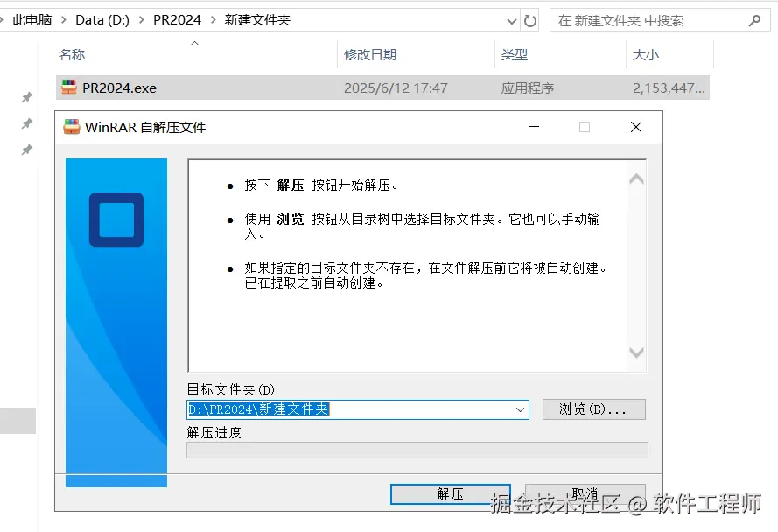Expand chevron after PR2024 in breadcrumb
This screenshot has height=532, width=778.
click(214, 20)
